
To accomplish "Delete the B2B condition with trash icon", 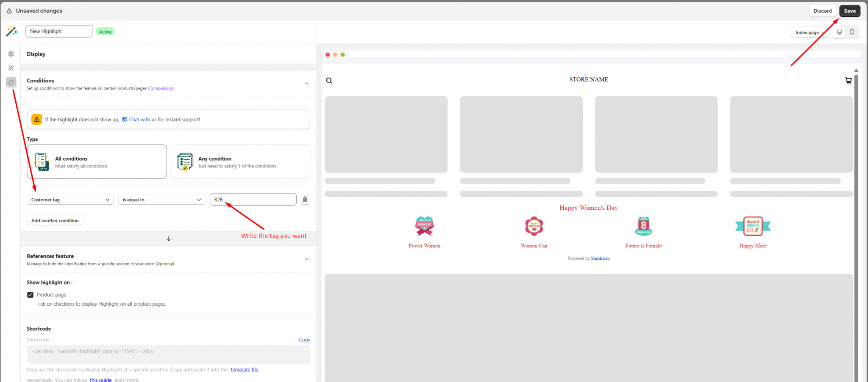I will tap(305, 199).
